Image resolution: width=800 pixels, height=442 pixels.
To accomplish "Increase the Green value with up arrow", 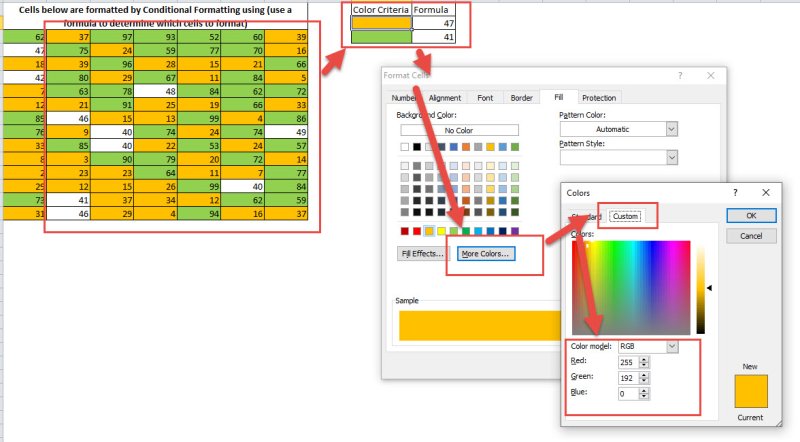I will [643, 374].
